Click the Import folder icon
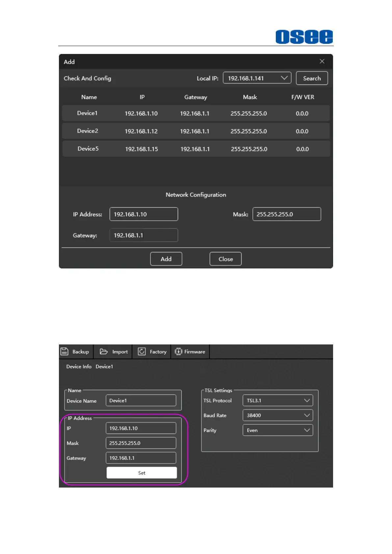Image resolution: width=392 pixels, height=554 pixels. [x=104, y=351]
